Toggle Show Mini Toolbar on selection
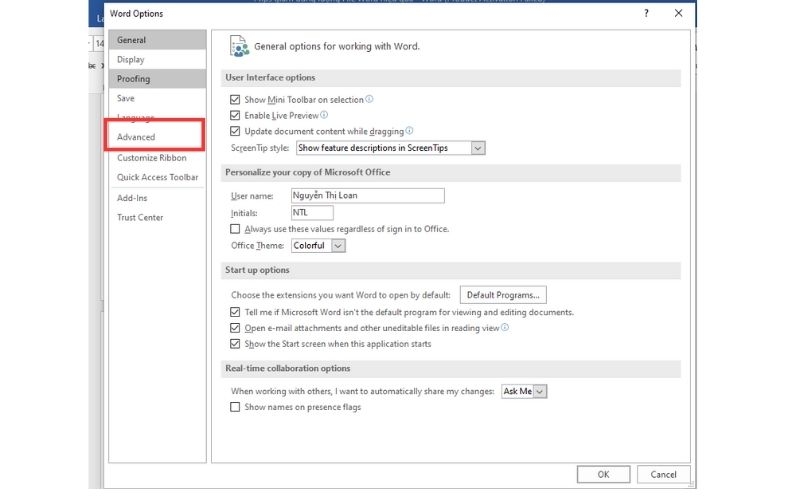Image resolution: width=800 pixels, height=500 pixels. (x=235, y=99)
